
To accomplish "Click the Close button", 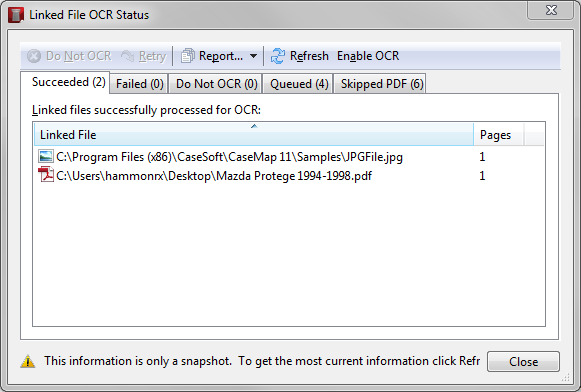I will [x=523, y=362].
